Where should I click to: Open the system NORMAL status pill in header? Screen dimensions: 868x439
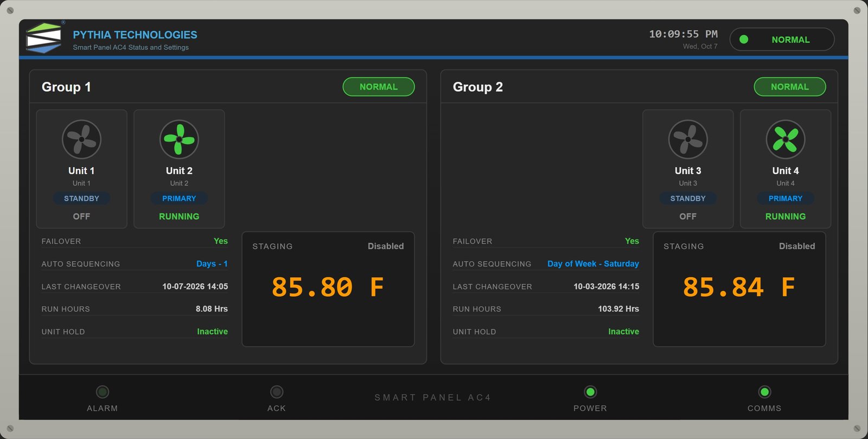782,40
